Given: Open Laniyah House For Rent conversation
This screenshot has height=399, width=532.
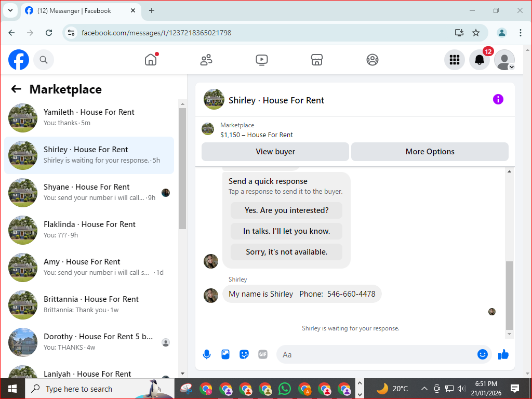Looking at the screenshot, I should point(89,371).
